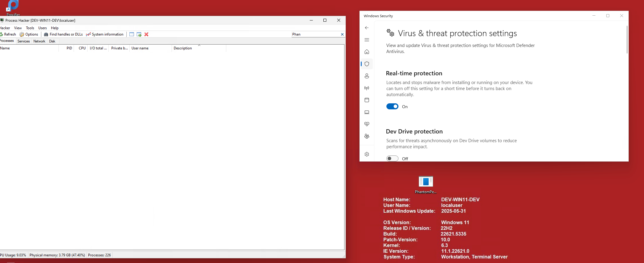Click the back arrow in Windows Security
The image size is (644, 263).
(x=367, y=28)
